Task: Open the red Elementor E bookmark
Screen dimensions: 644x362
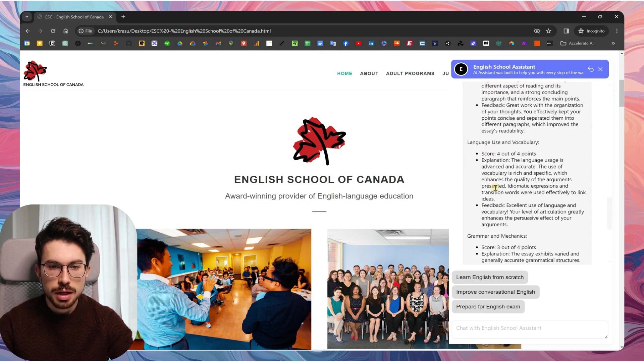Action: [x=410, y=43]
